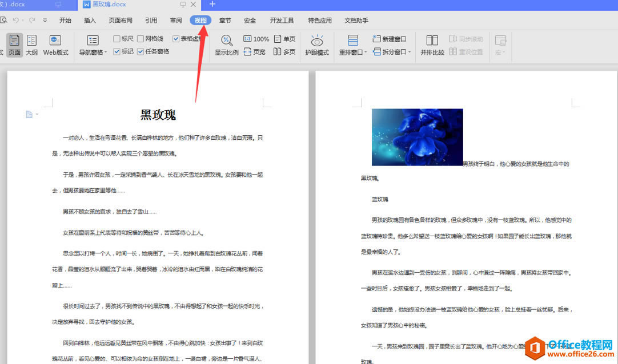Click the 宏 macro icon
The width and height of the screenshot is (618, 364).
[500, 41]
